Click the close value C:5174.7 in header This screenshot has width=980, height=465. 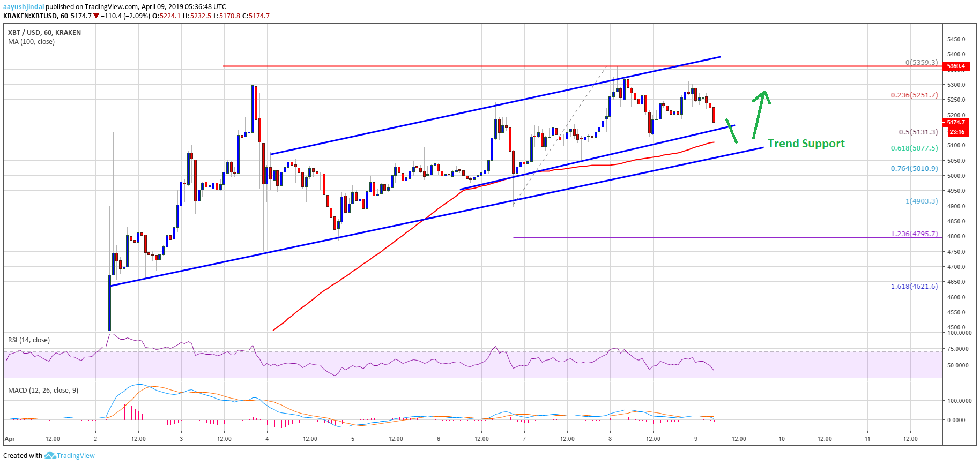256,16
